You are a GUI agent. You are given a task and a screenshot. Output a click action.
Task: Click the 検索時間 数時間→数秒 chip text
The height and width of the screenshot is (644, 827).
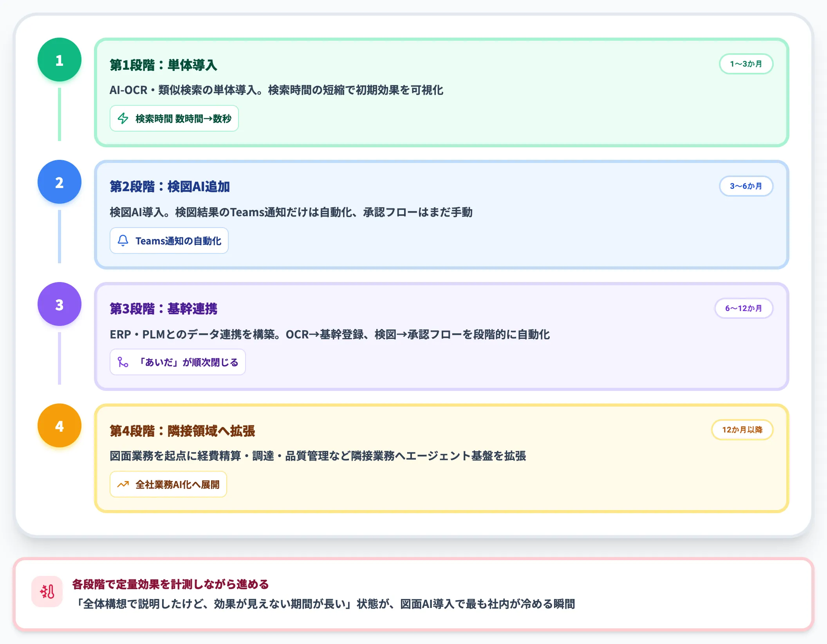tap(183, 118)
